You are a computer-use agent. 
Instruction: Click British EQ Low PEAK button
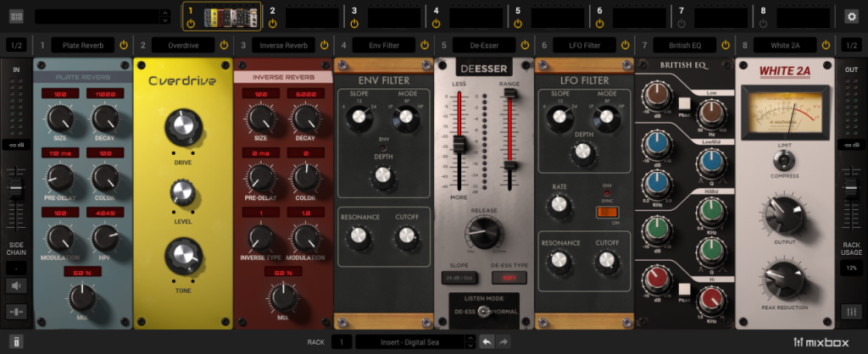685,103
